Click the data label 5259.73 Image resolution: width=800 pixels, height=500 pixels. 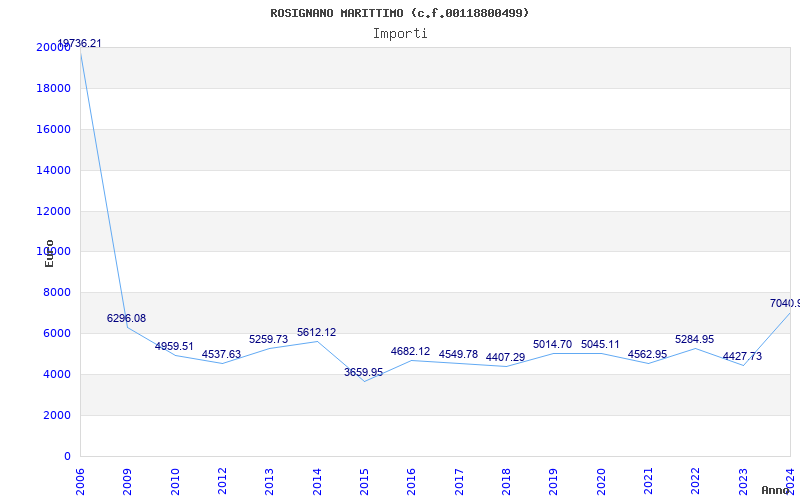click(268, 339)
